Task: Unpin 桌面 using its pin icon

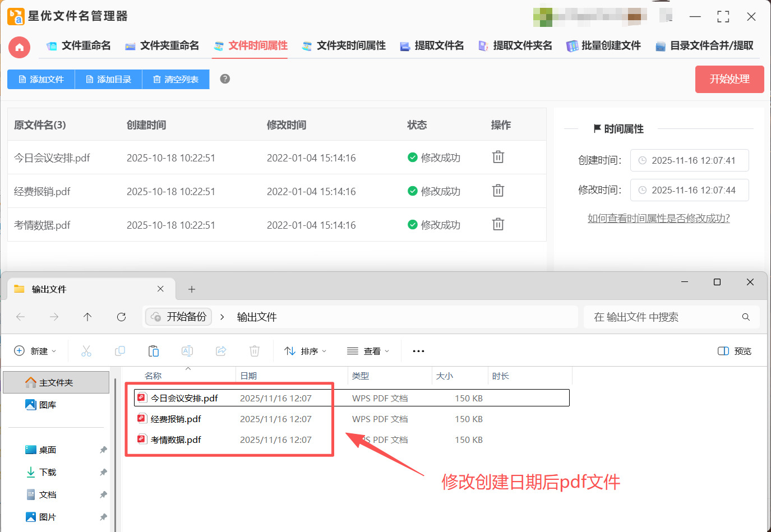Action: click(103, 450)
